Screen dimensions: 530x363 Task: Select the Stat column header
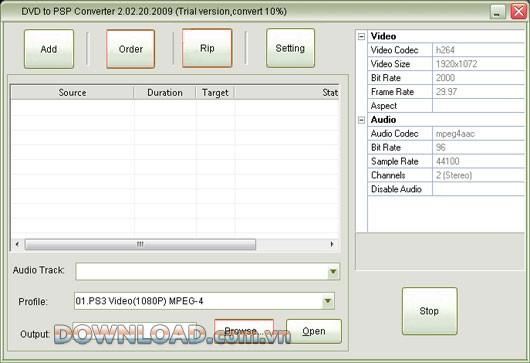[287, 93]
